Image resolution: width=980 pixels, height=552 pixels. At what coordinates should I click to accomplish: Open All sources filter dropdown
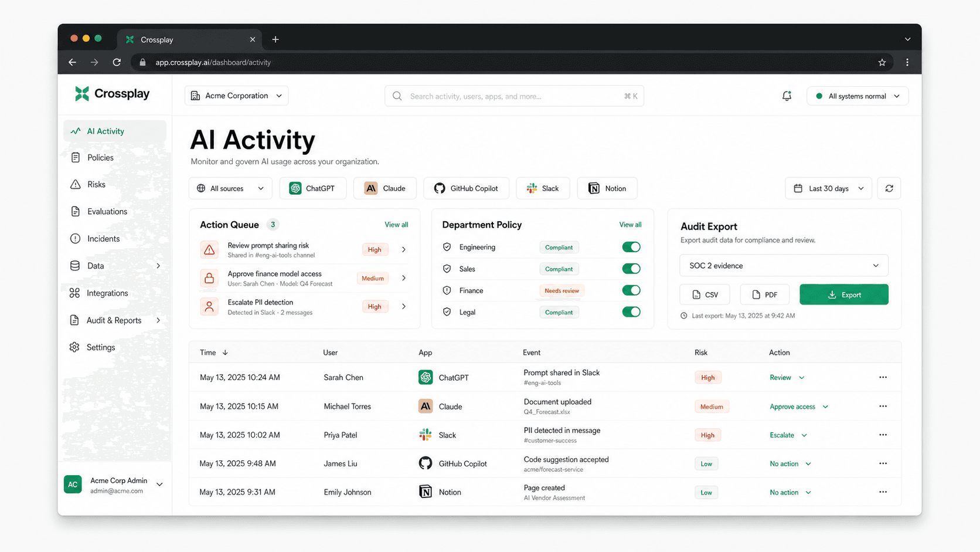pyautogui.click(x=230, y=188)
